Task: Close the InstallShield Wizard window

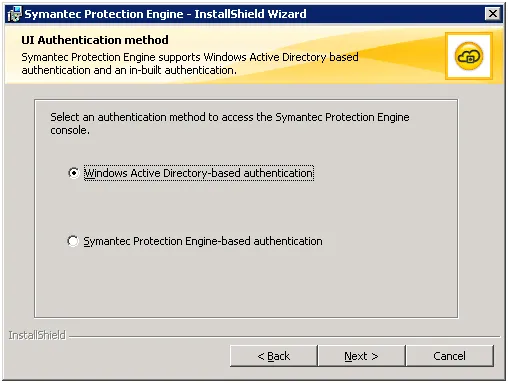Action: 493,14
